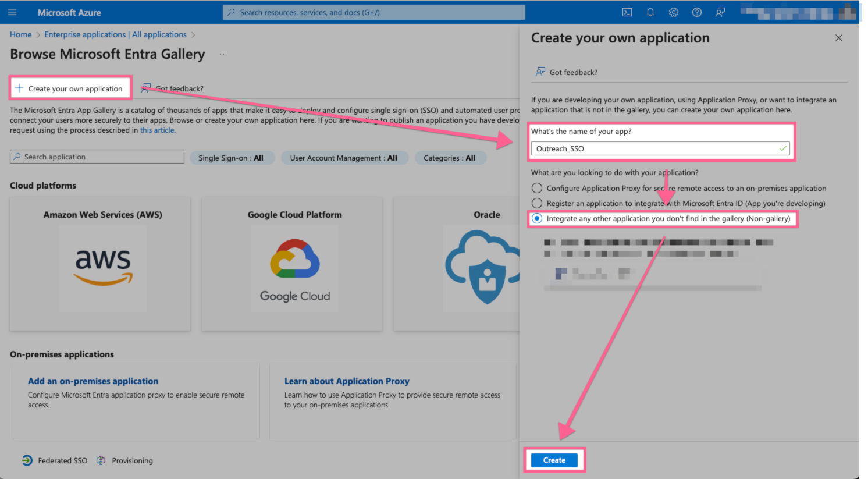Click the Search application field
The height and width of the screenshot is (479, 868).
click(97, 157)
